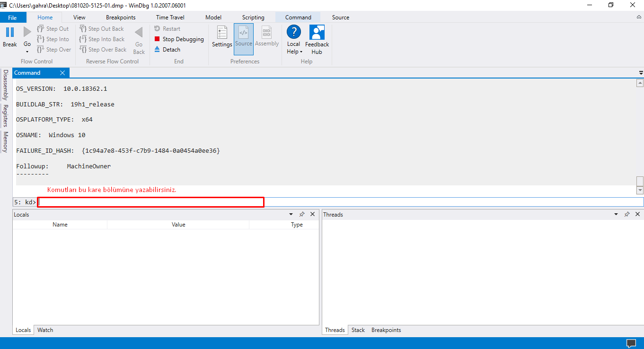This screenshot has width=644, height=349.
Task: Switch to the Scripting ribbon tab
Action: (x=253, y=17)
